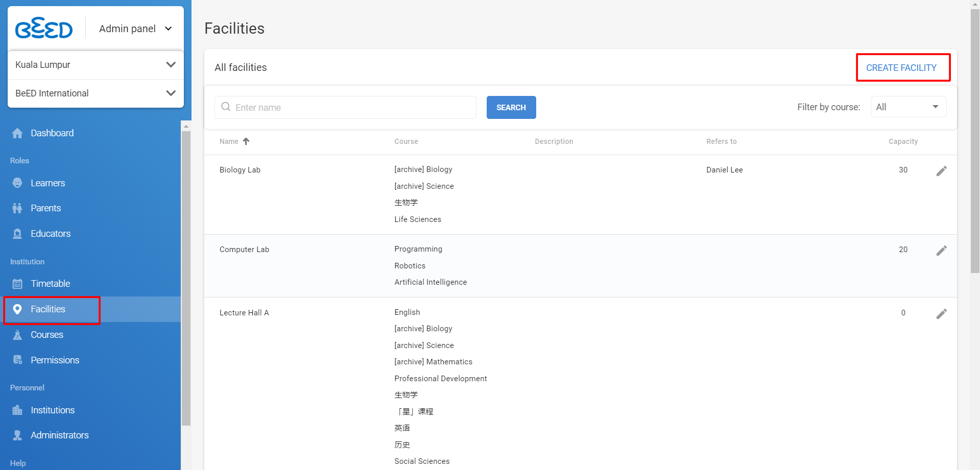Open Permissions in the sidebar
The height and width of the screenshot is (470, 980).
point(55,360)
